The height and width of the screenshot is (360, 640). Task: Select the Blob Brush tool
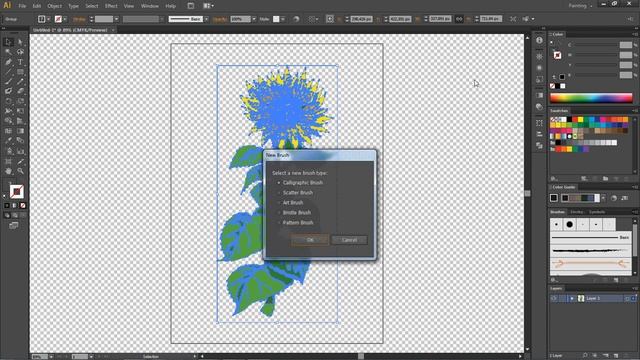point(8,91)
